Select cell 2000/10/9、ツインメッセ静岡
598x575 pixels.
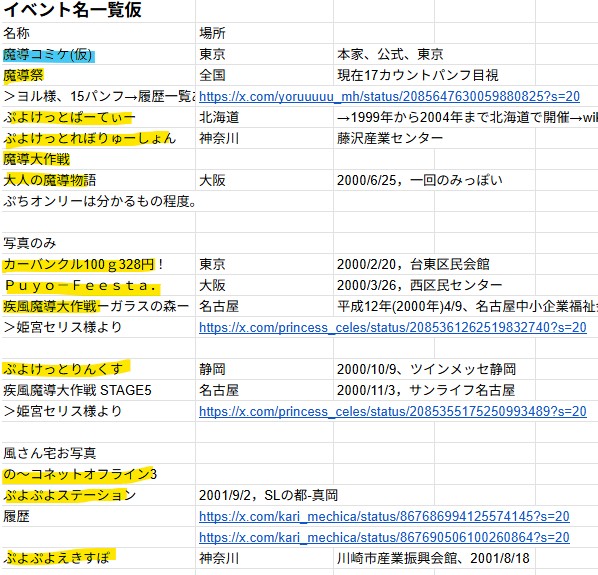click(426, 369)
